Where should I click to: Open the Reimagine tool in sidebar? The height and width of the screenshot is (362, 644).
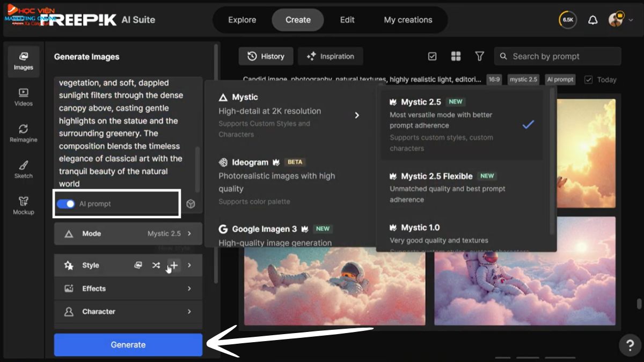(24, 133)
